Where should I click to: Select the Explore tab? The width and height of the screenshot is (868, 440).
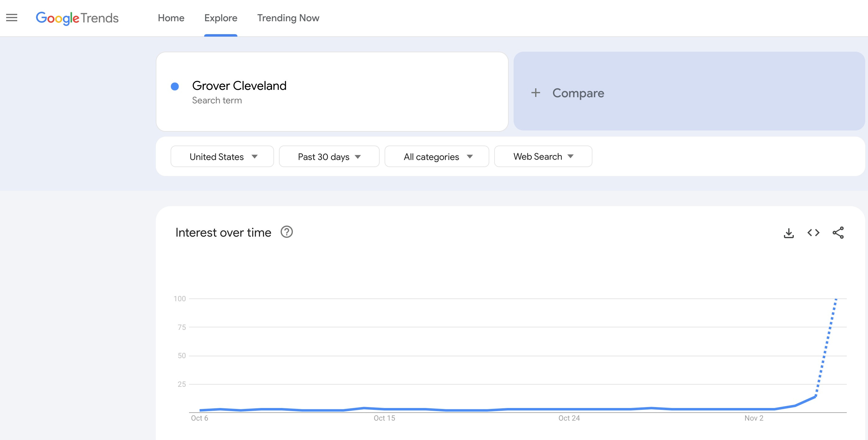pos(221,18)
